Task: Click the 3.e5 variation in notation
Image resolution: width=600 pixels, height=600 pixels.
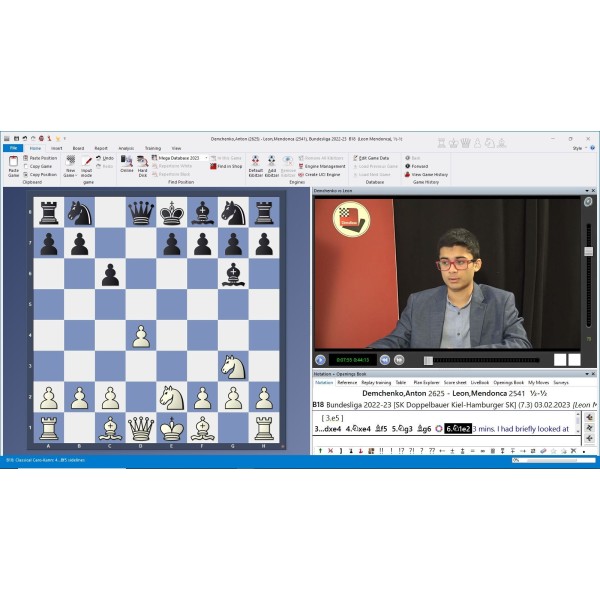Action: (x=332, y=418)
